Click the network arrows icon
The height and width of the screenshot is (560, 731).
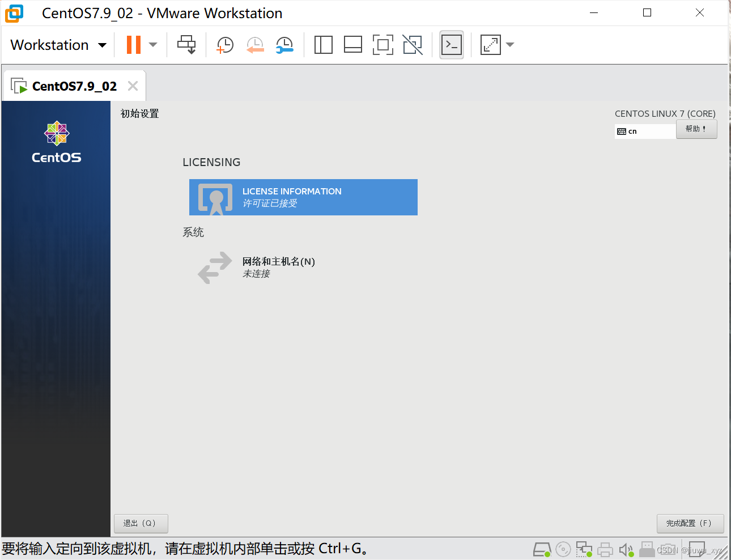pos(215,268)
